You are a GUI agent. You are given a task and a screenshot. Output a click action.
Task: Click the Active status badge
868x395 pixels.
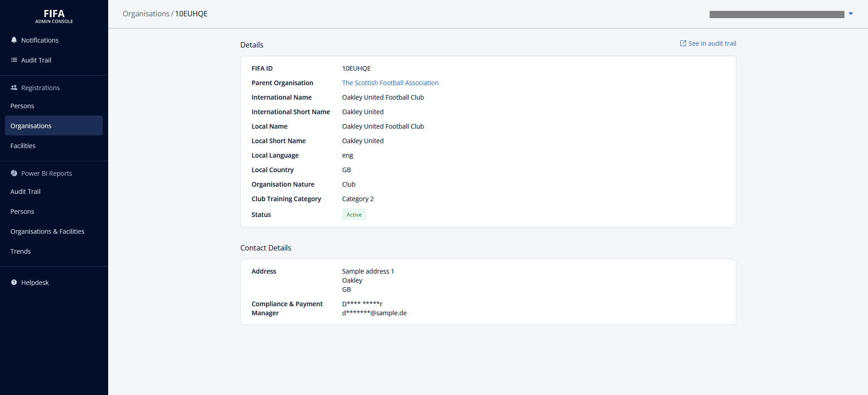coord(354,215)
